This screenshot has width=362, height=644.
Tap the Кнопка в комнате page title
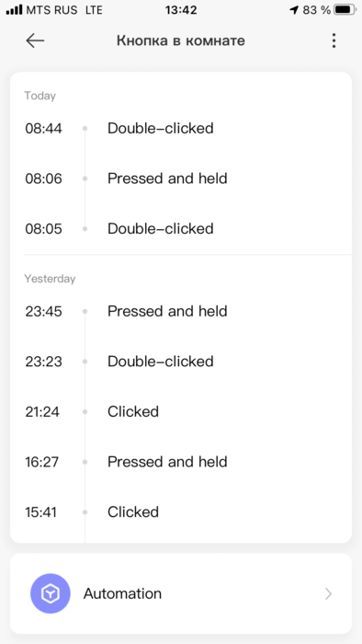click(181, 40)
